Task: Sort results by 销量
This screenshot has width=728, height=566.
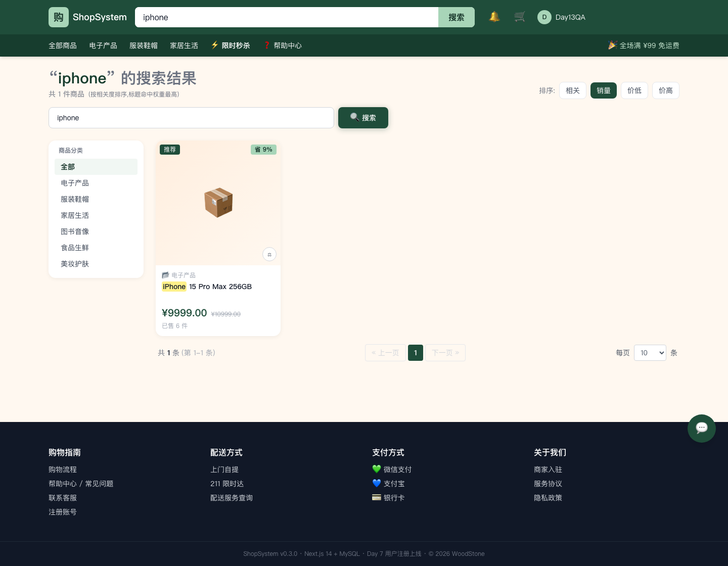Action: [604, 90]
